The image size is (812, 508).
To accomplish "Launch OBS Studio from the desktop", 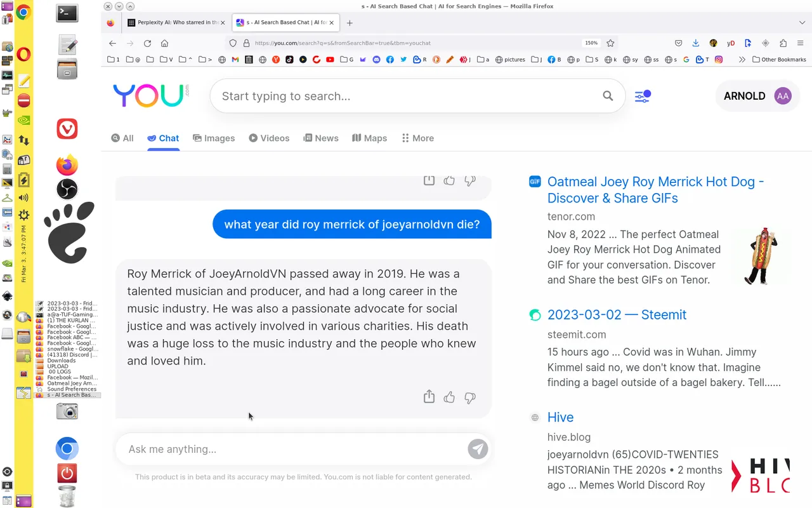I will pos(67,189).
